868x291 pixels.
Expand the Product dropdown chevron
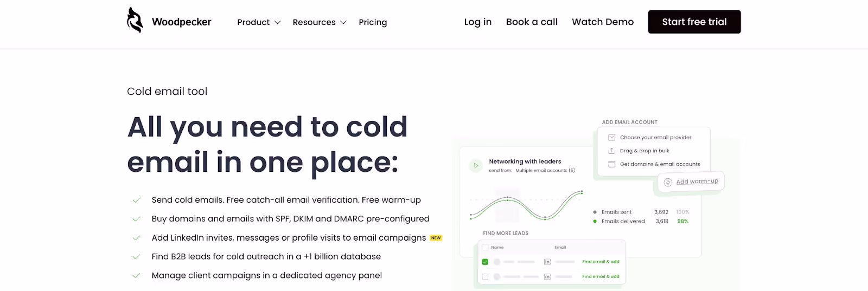coord(278,23)
